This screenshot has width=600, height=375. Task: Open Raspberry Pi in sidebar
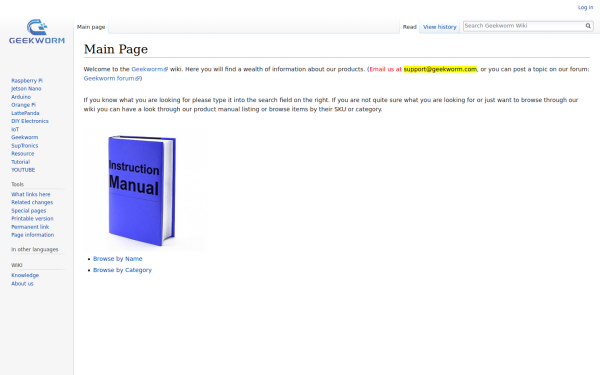27,80
